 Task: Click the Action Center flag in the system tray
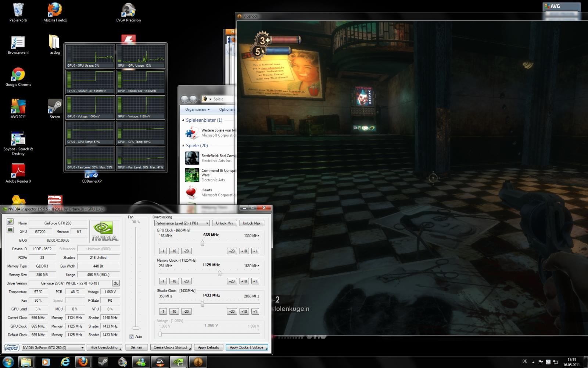541,362
